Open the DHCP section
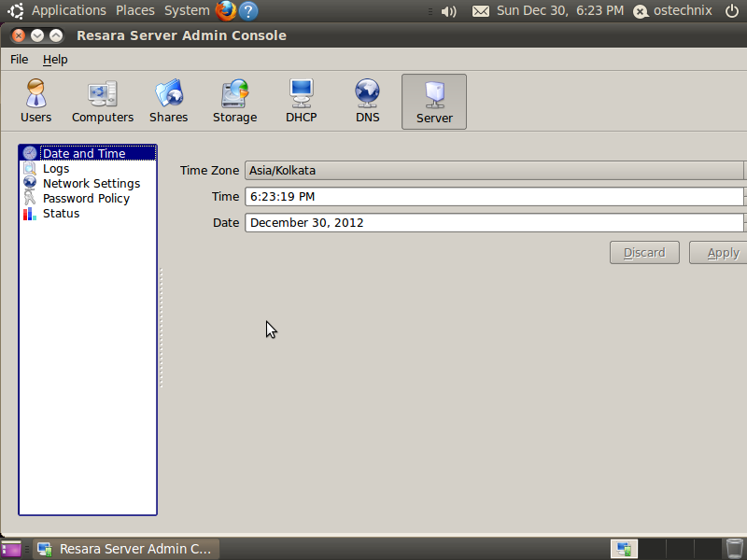 coord(301,102)
